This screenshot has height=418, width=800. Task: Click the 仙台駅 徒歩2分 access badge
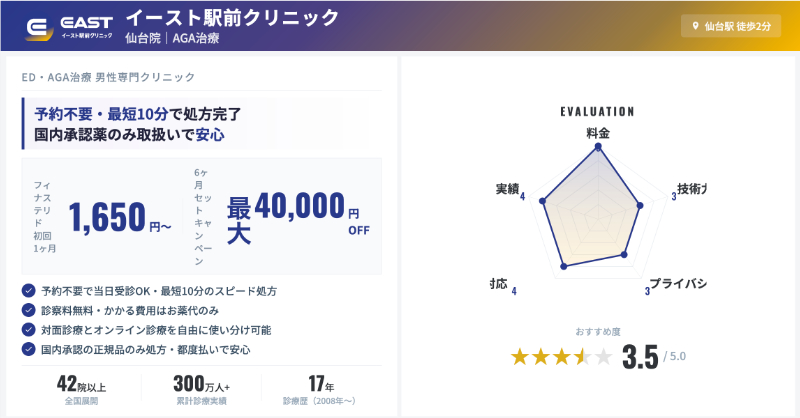731,26
